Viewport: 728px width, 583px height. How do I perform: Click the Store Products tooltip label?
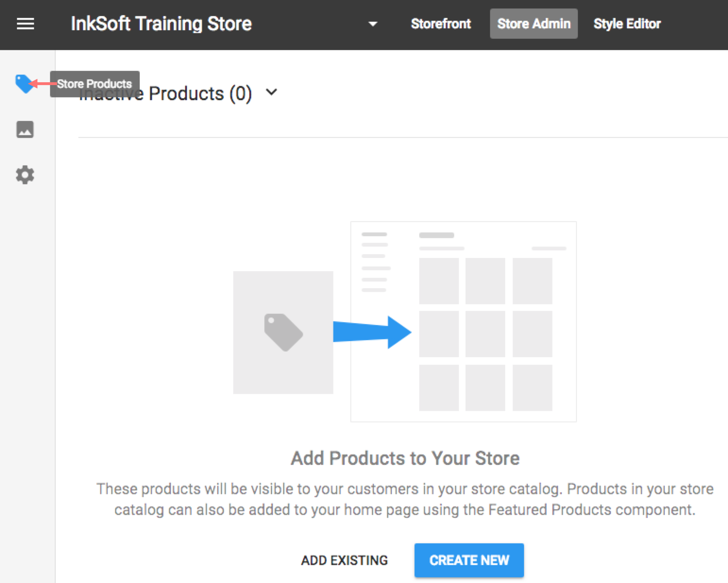(94, 84)
